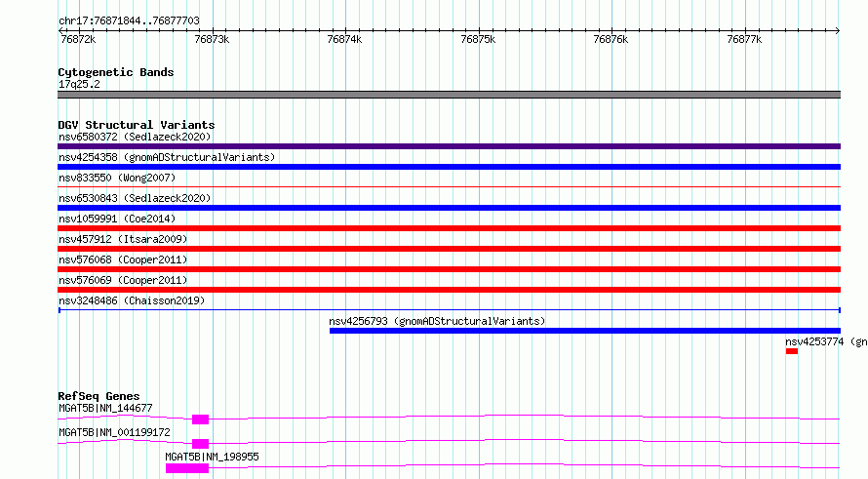Viewport: 868px width, 479px height.
Task: Open nsv1059991 (Coe2014) variant label
Action: tap(117, 219)
